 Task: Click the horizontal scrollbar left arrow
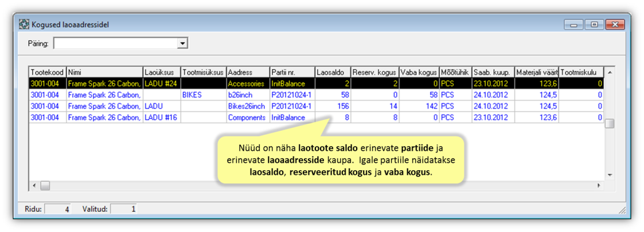(x=34, y=186)
